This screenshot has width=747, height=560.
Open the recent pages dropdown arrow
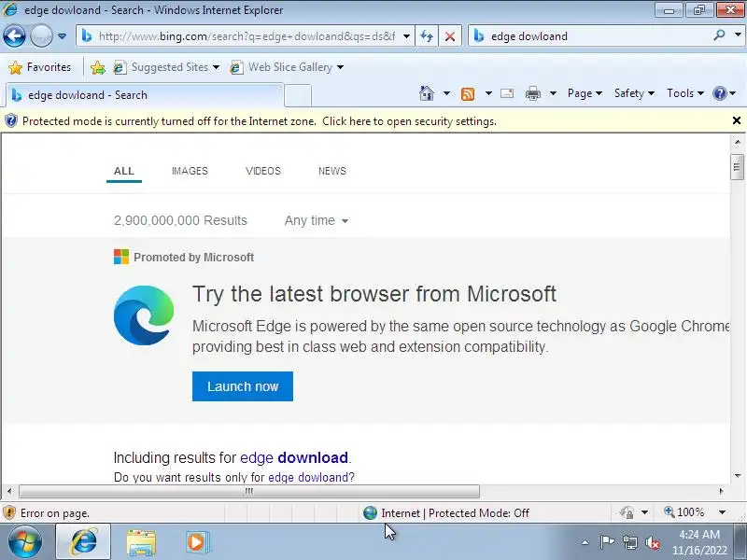pos(62,36)
